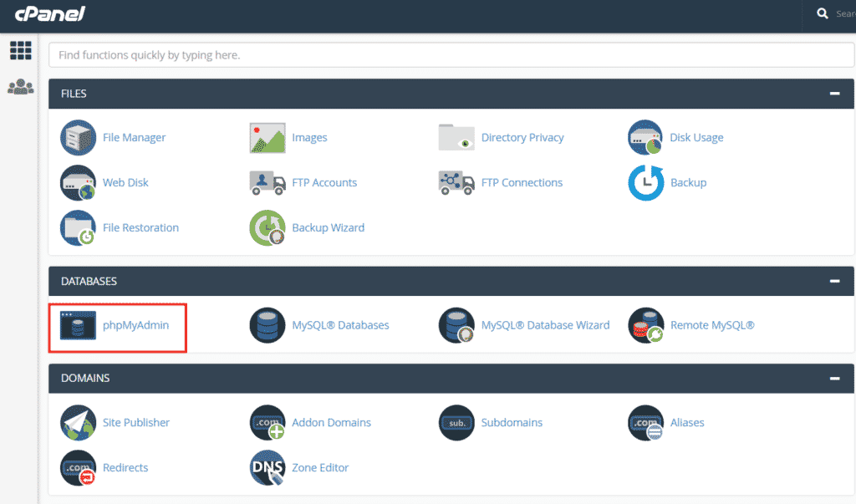This screenshot has width=856, height=504.
Task: Click the Addon Domains icon
Action: (x=267, y=423)
